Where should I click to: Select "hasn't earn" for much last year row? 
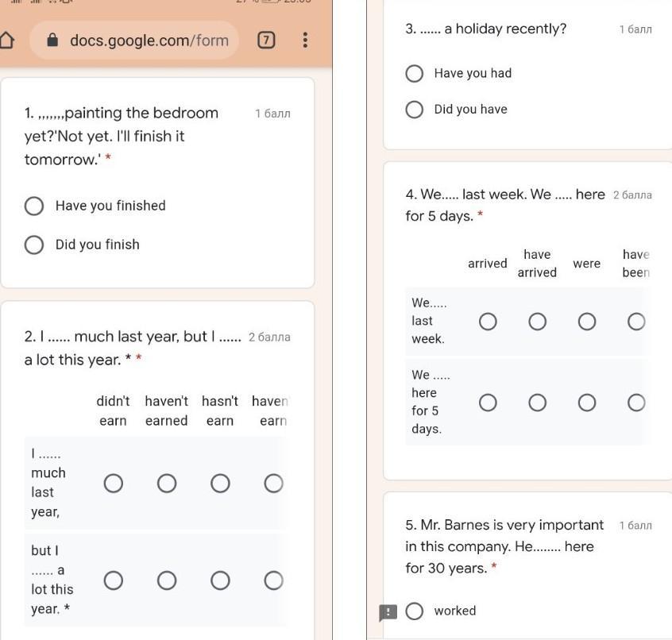click(x=220, y=484)
